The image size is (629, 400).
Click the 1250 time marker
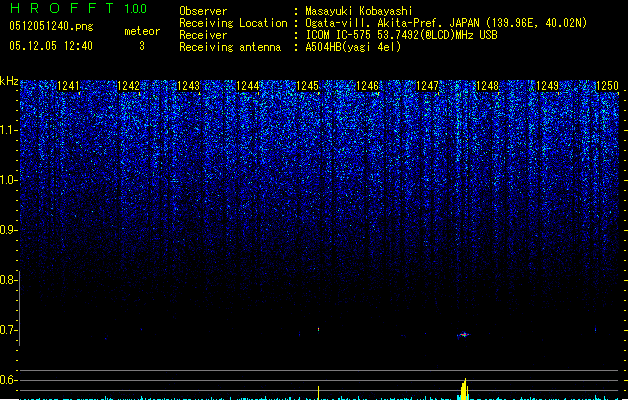[x=607, y=85]
